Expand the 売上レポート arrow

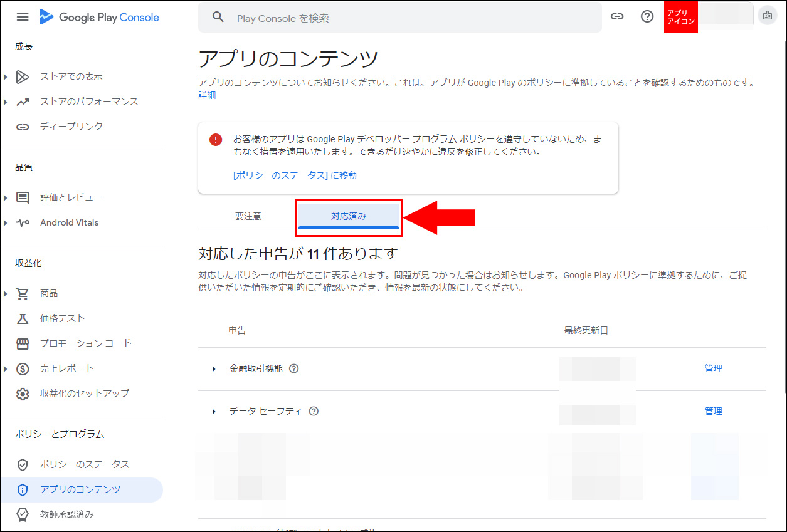(x=6, y=368)
